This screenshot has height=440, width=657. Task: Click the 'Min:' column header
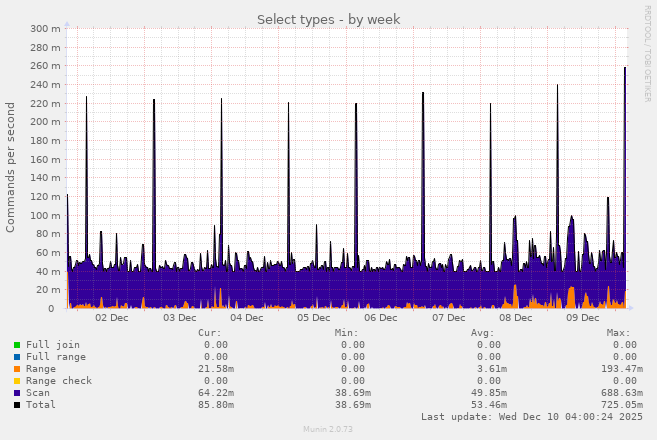coord(346,333)
